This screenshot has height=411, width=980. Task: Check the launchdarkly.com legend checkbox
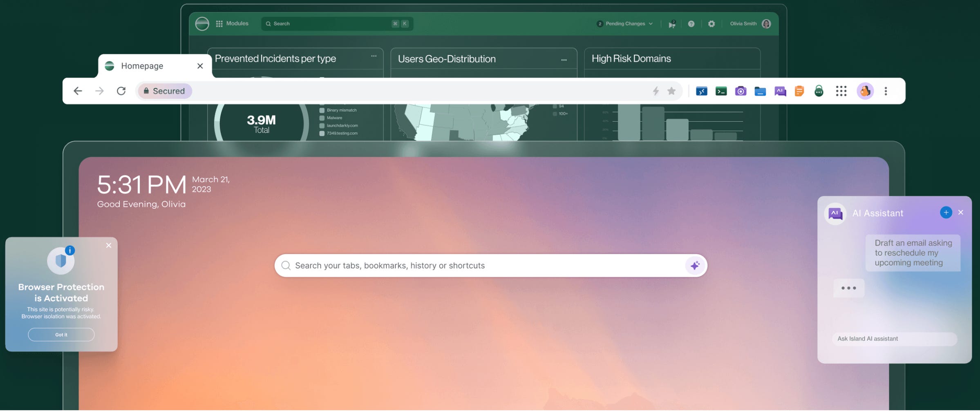322,125
